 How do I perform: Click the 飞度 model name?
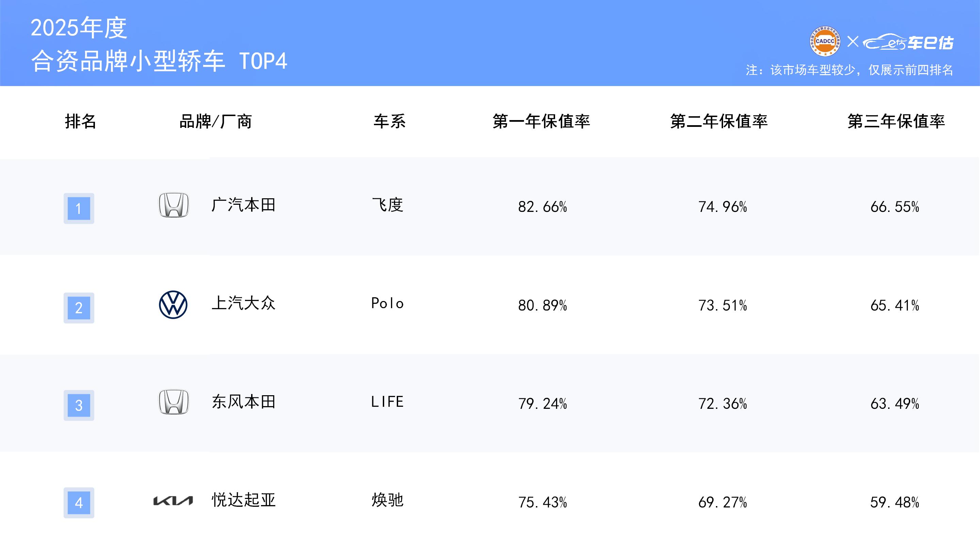coord(387,205)
